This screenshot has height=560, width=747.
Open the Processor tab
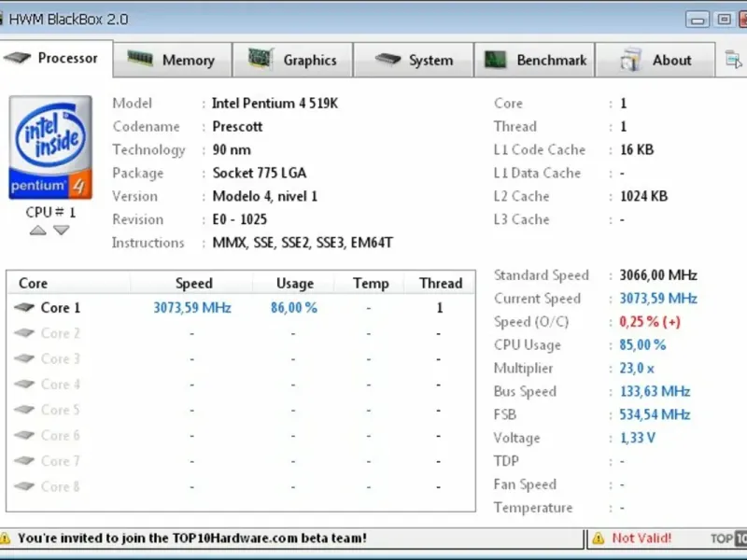[56, 58]
